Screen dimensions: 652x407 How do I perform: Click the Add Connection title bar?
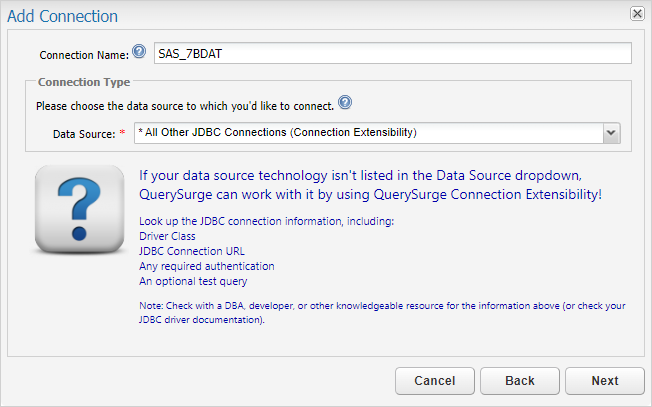pyautogui.click(x=300, y=15)
